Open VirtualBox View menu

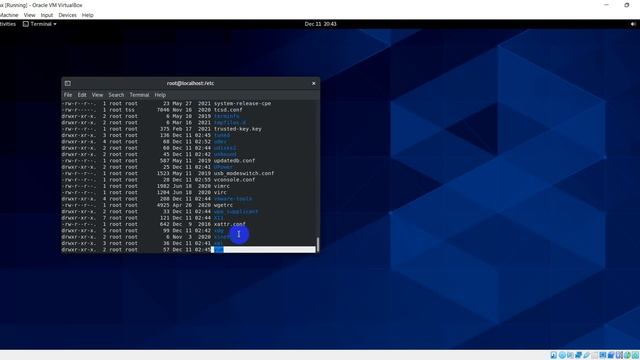29,15
